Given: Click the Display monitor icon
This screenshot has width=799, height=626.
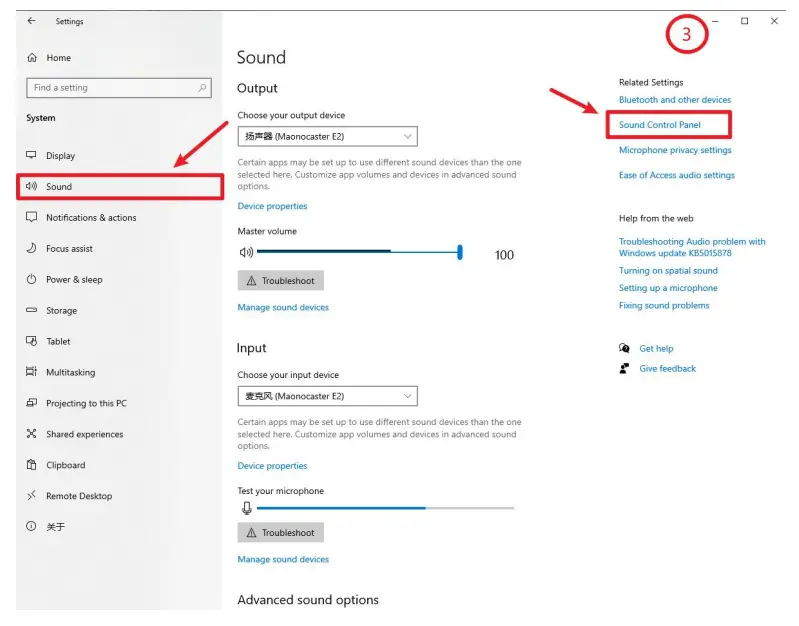Looking at the screenshot, I should (x=31, y=156).
